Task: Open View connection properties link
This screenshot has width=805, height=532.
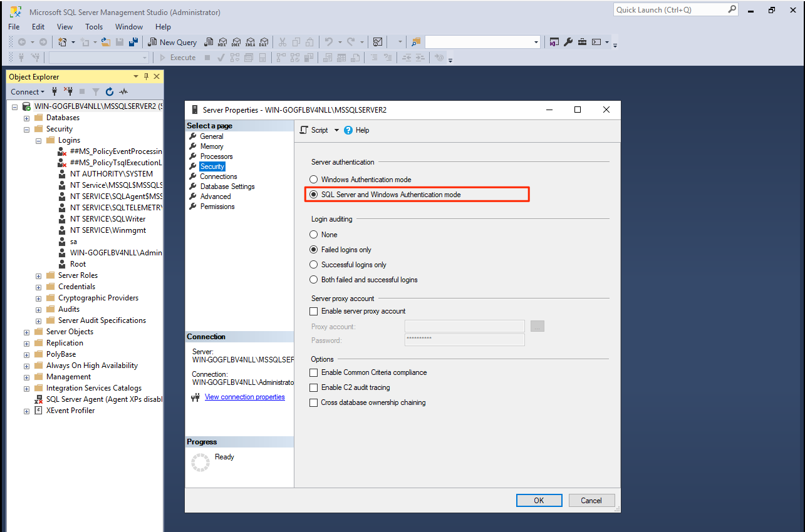Action: click(x=244, y=397)
